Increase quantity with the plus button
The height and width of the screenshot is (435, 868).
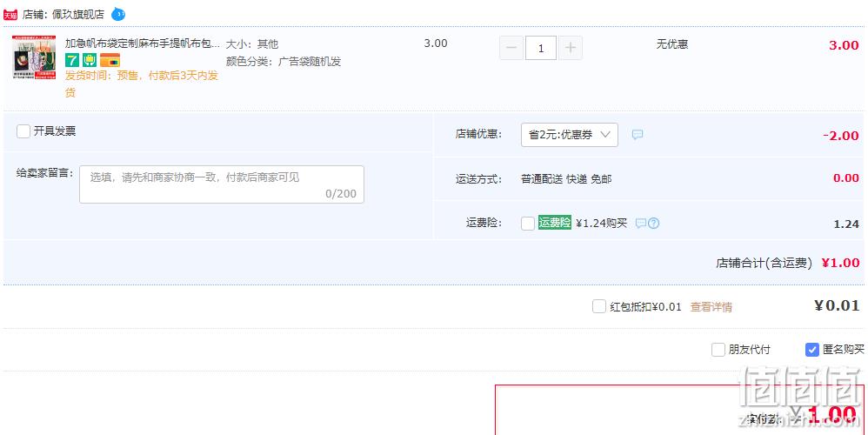pyautogui.click(x=571, y=48)
